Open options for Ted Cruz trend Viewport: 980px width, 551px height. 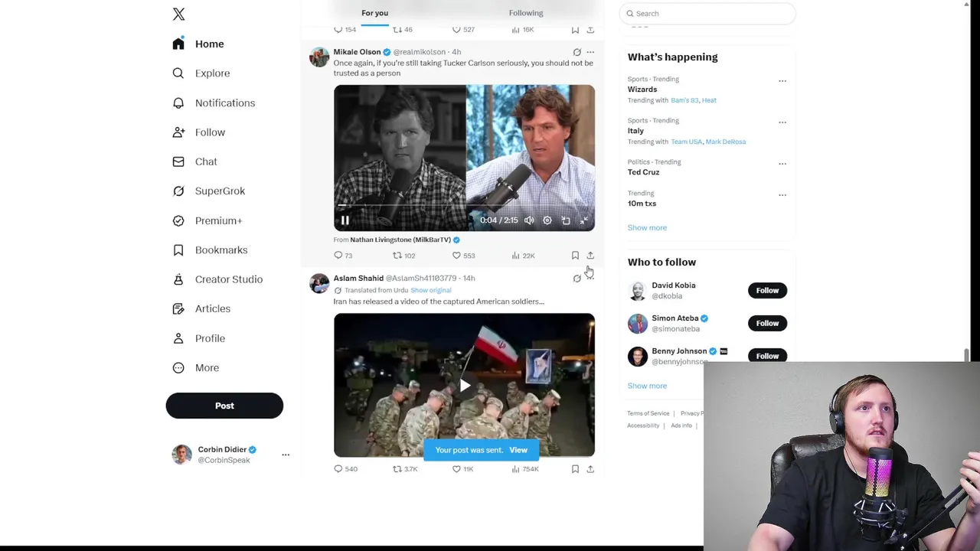[782, 163]
